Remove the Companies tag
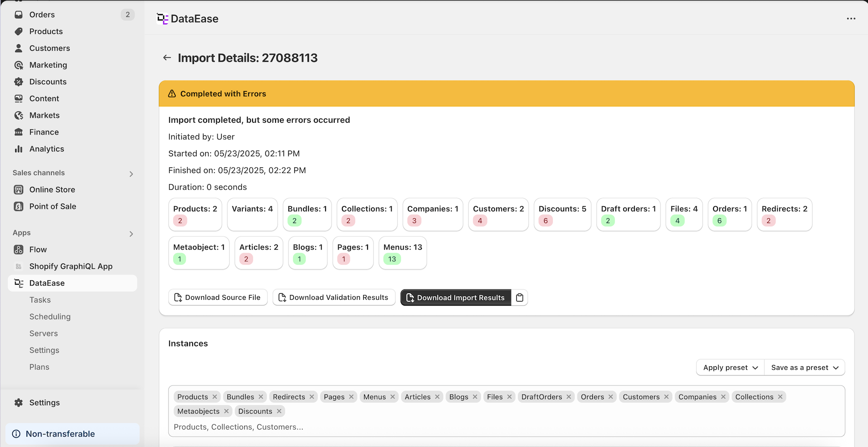Image resolution: width=868 pixels, height=447 pixels. tap(723, 397)
